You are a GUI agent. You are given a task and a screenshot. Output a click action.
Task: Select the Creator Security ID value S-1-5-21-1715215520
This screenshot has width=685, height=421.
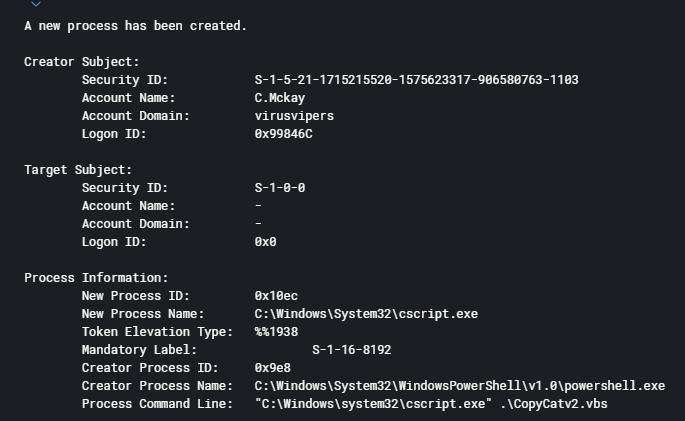coord(416,80)
